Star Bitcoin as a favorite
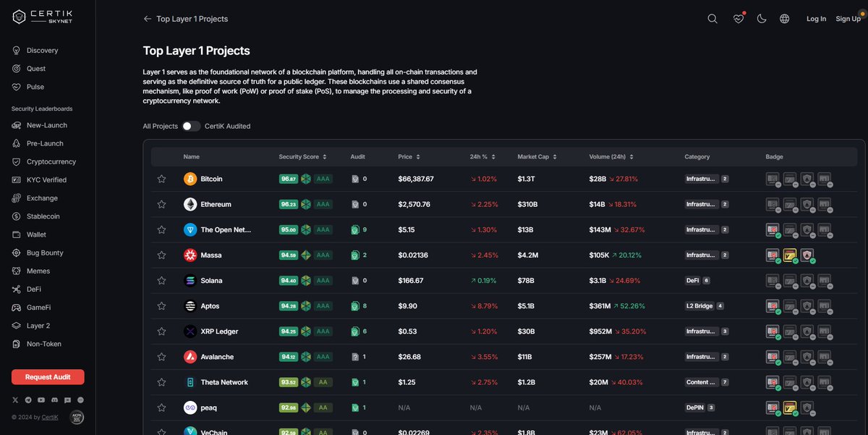The image size is (868, 435). click(161, 179)
